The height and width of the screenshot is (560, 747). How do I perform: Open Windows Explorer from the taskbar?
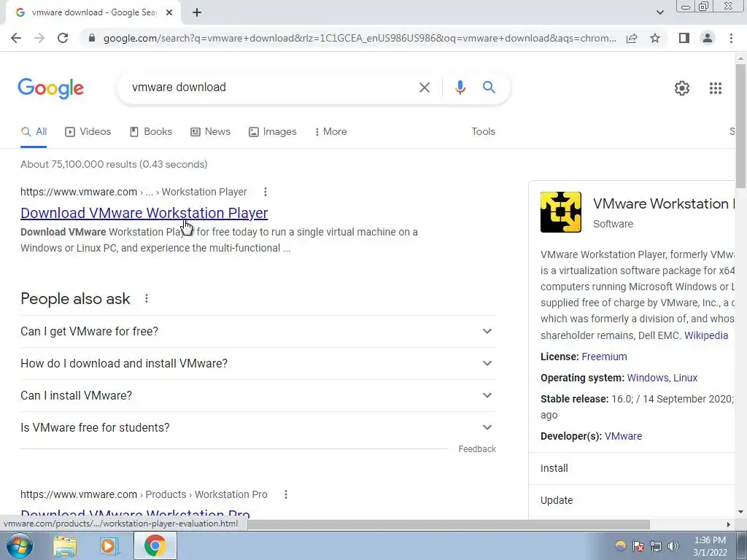click(65, 545)
